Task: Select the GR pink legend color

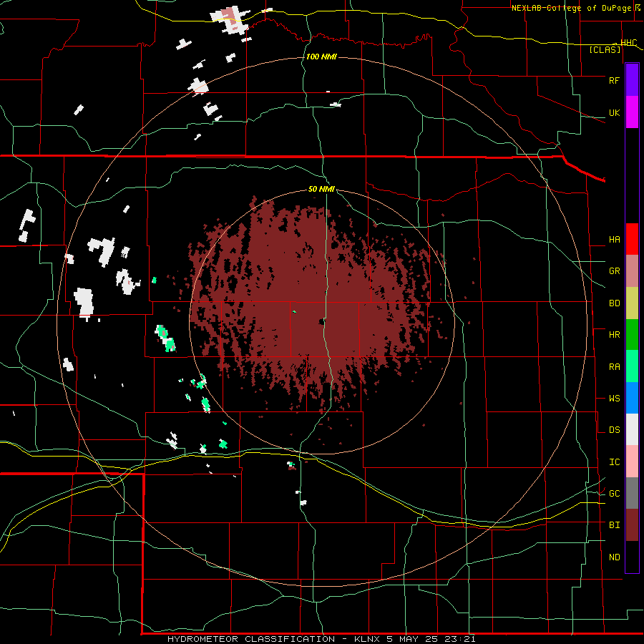Action: (x=632, y=271)
